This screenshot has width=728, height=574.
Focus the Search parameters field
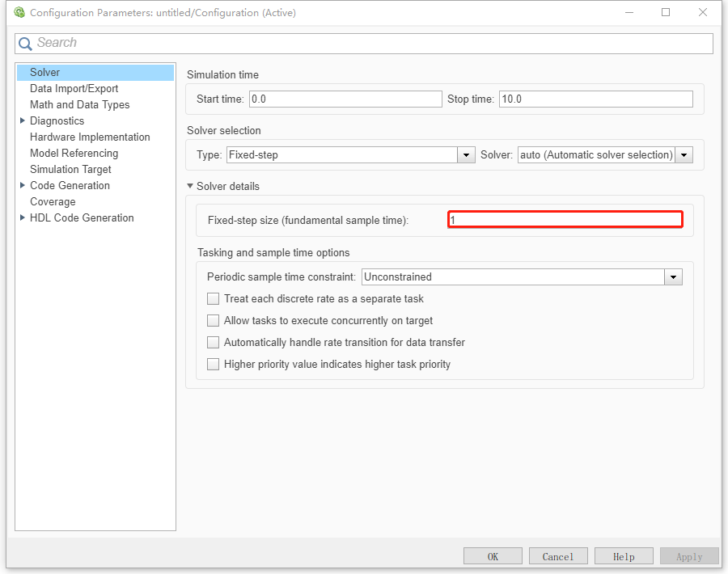(x=363, y=43)
